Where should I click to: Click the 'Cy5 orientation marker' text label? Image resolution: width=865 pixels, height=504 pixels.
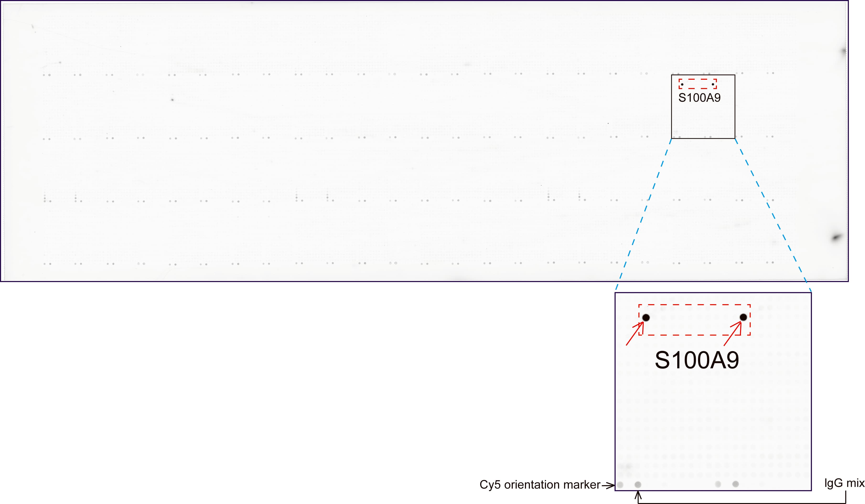[x=540, y=484]
